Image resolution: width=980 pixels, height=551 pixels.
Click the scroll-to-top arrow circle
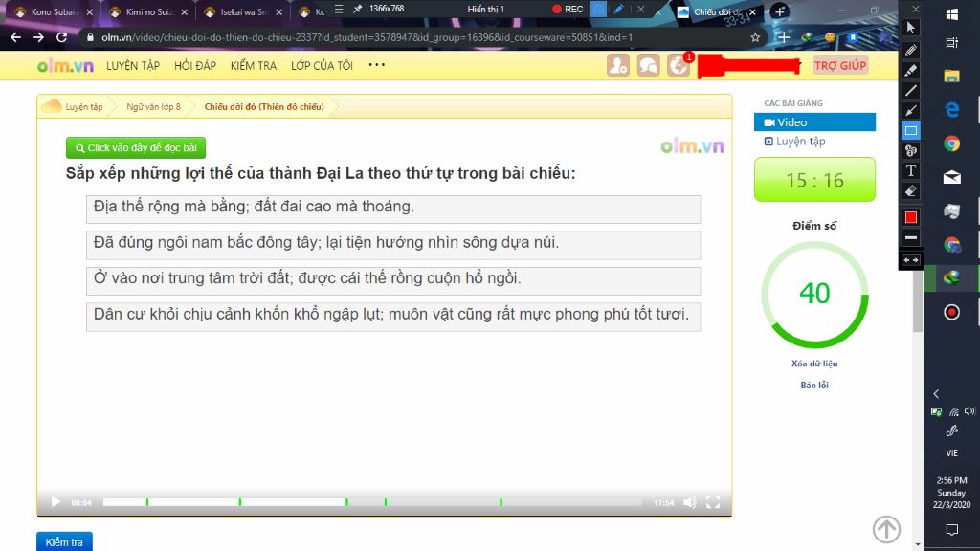(886, 529)
